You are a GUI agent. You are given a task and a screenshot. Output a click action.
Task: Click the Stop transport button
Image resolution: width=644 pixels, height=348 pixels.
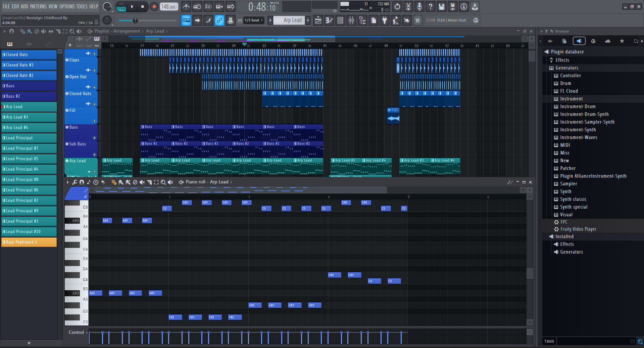pos(143,6)
